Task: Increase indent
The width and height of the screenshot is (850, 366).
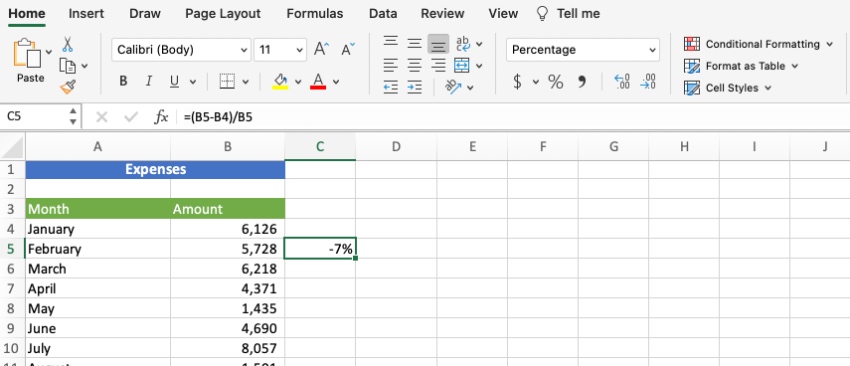Action: pos(415,87)
